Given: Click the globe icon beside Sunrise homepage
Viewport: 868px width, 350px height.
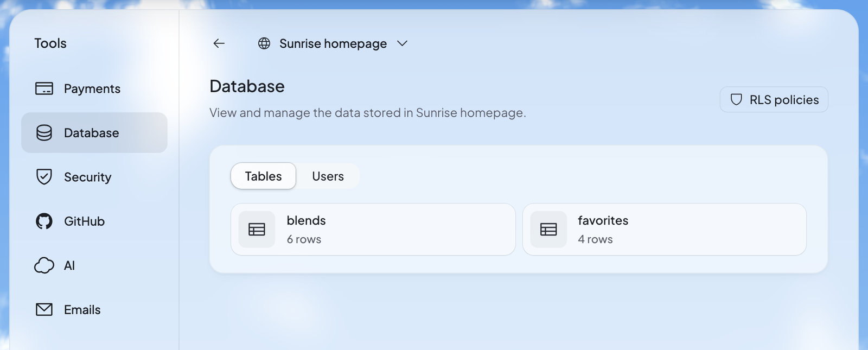Looking at the screenshot, I should 264,43.
